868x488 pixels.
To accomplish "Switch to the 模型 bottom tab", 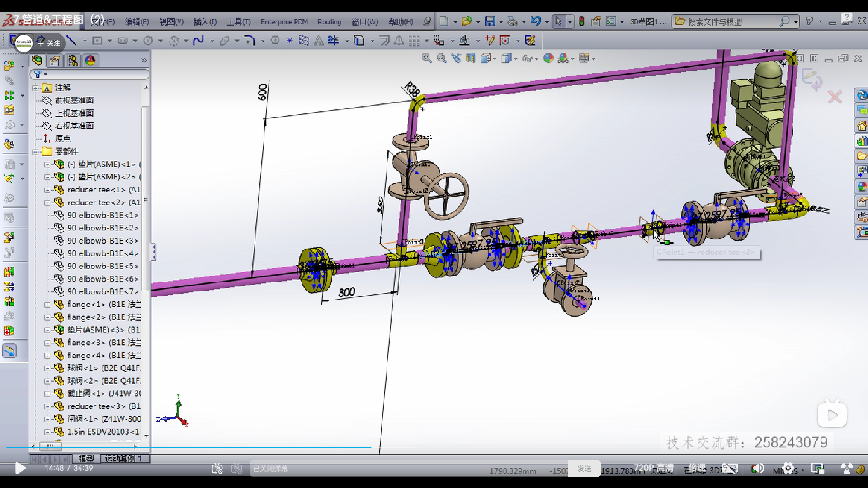I will (x=86, y=459).
